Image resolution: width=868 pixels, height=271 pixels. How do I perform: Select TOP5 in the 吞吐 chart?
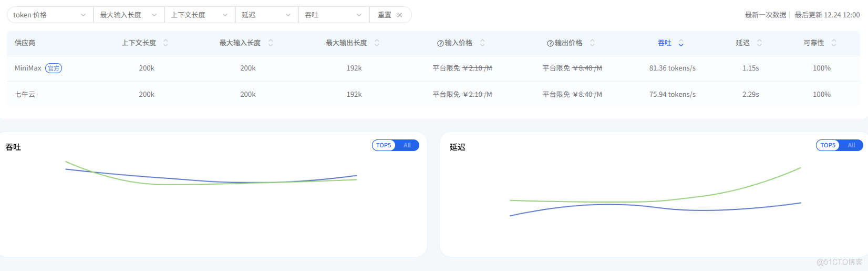384,145
